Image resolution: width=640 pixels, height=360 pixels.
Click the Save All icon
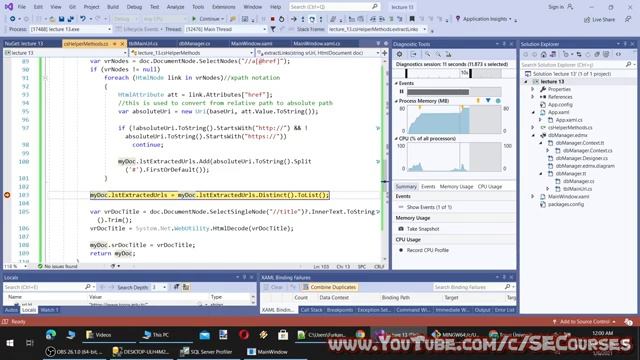70,19
